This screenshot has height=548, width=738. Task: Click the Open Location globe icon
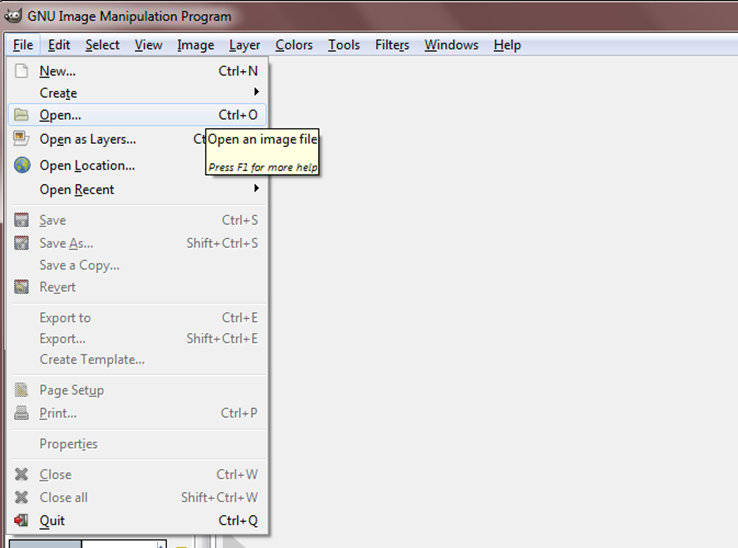pos(22,165)
